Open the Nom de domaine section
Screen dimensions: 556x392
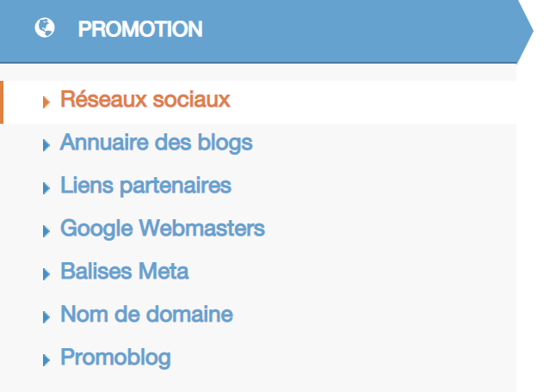point(147,314)
